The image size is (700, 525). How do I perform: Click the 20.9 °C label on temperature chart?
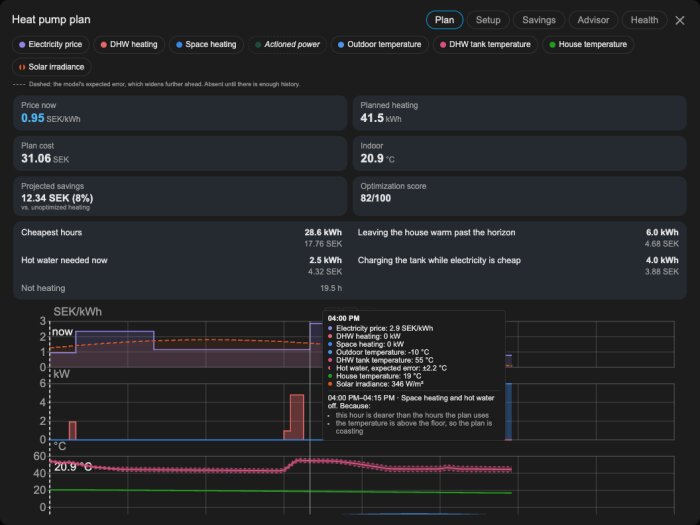[x=73, y=467]
